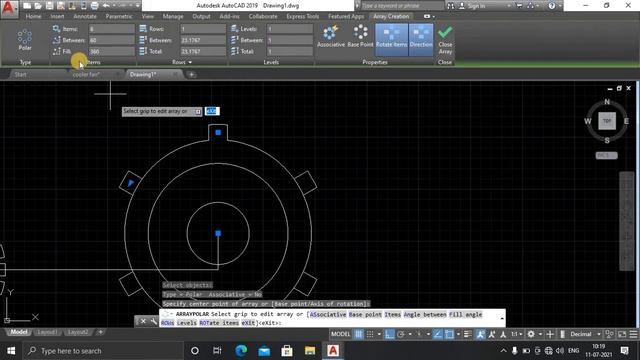Open the Help question mark icon
Image resolution: width=640 pixels, height=360 pixels.
click(552, 6)
